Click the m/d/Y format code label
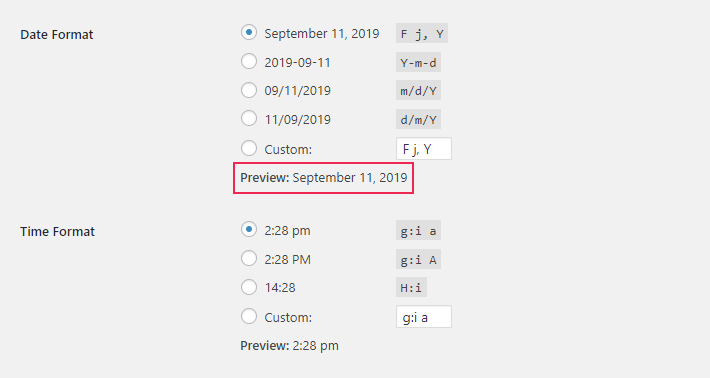Image resolution: width=710 pixels, height=378 pixels. (418, 91)
